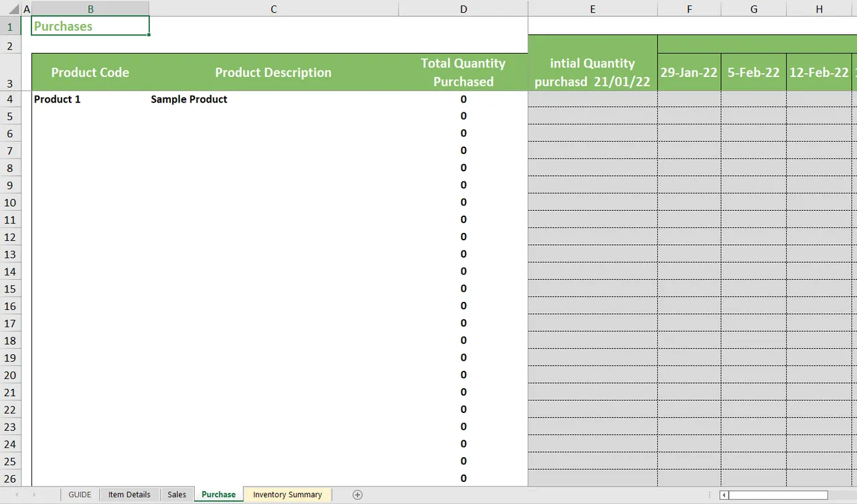Click the 12-Feb-22 date header cell
This screenshot has height=504, width=857.
[819, 72]
